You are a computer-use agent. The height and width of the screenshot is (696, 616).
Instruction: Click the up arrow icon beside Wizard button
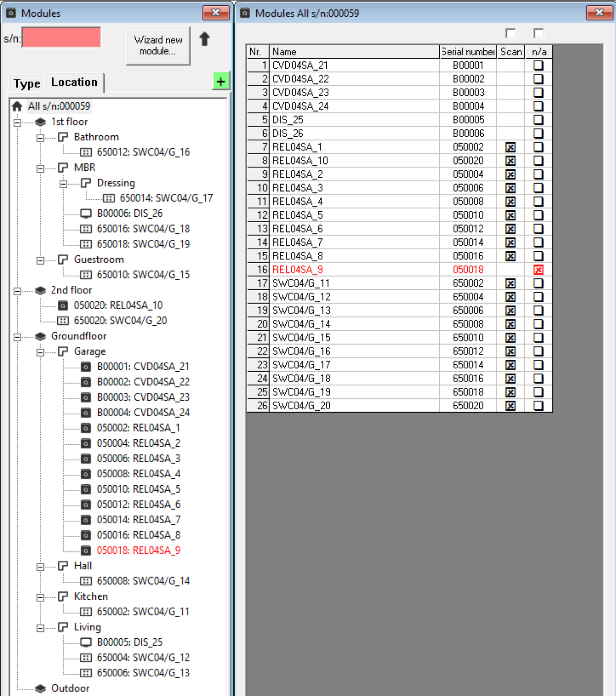tap(204, 39)
